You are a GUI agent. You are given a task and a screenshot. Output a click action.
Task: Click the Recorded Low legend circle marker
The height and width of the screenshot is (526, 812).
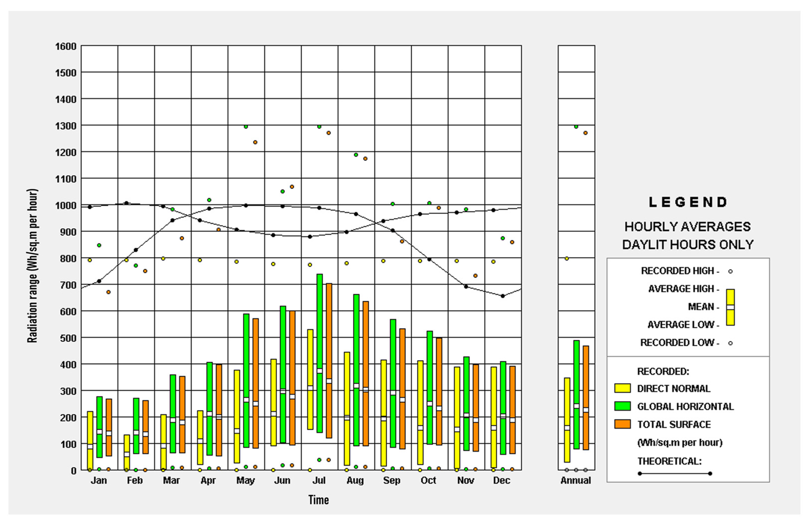730,343
